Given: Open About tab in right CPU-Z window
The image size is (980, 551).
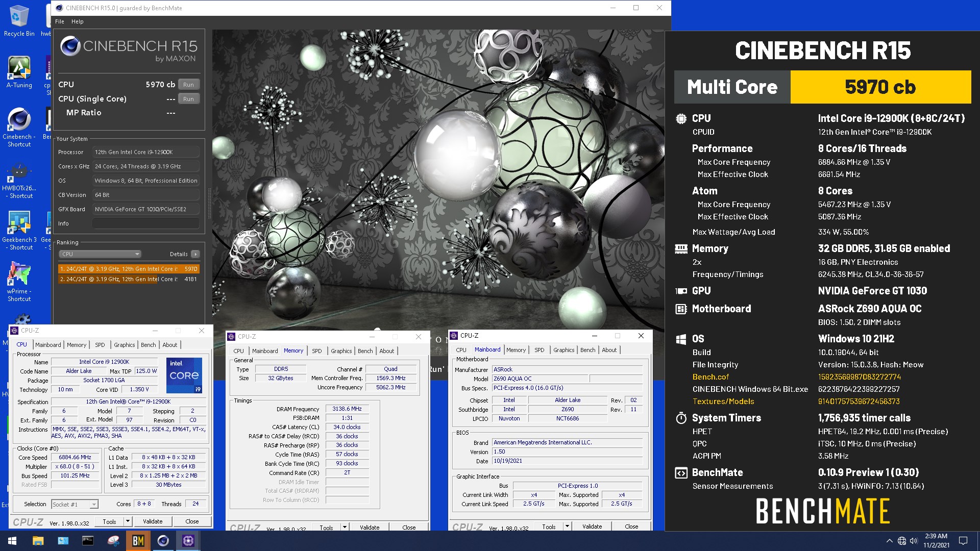Looking at the screenshot, I should 609,350.
